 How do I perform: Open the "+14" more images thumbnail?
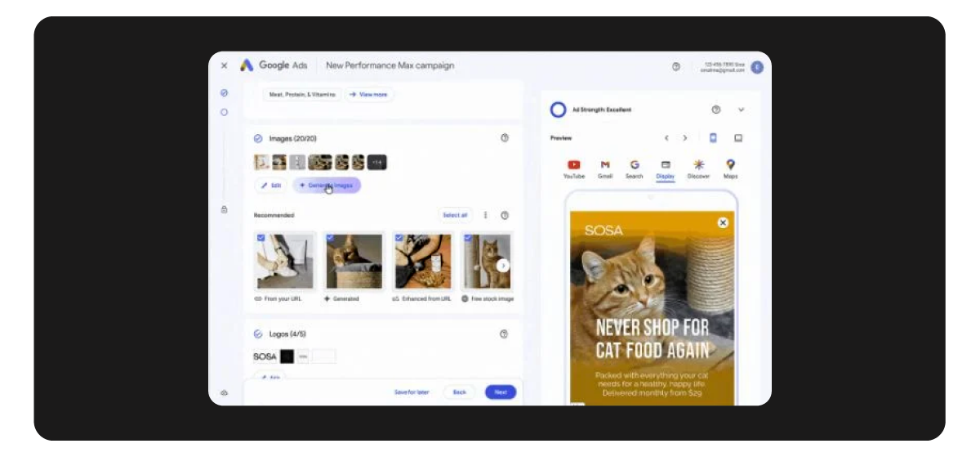[376, 163]
